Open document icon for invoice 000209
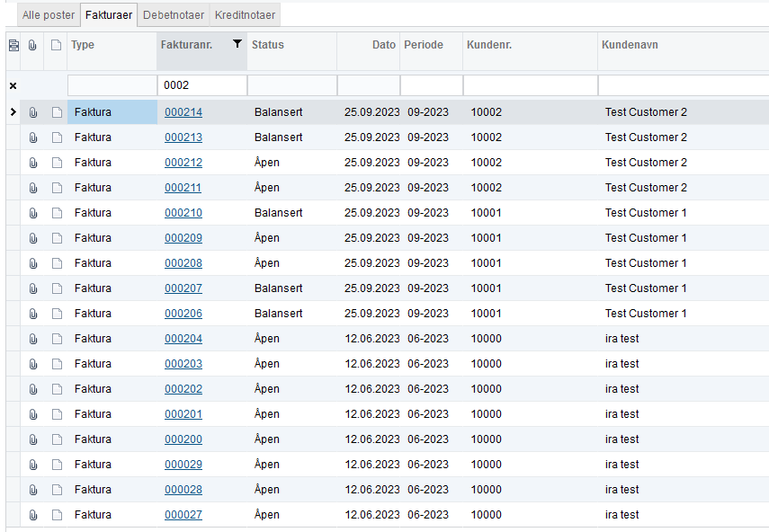 [57, 238]
